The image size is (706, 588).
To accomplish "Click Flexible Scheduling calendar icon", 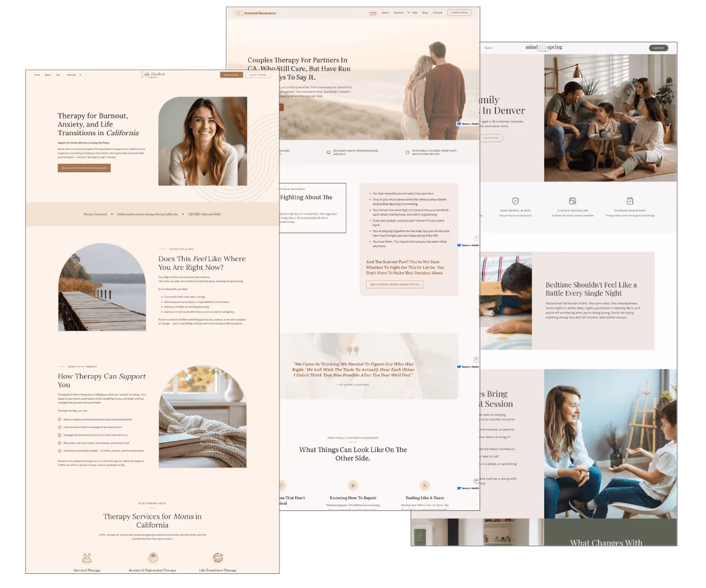I will pos(572,201).
